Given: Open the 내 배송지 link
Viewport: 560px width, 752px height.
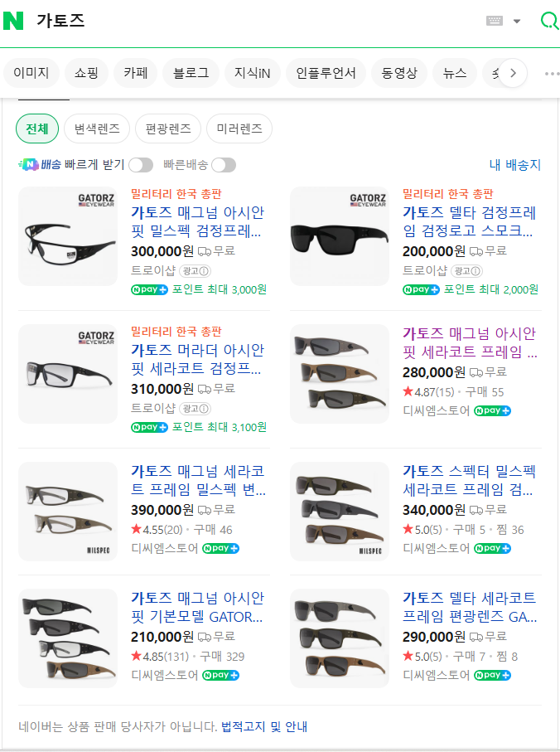Looking at the screenshot, I should pos(514,165).
